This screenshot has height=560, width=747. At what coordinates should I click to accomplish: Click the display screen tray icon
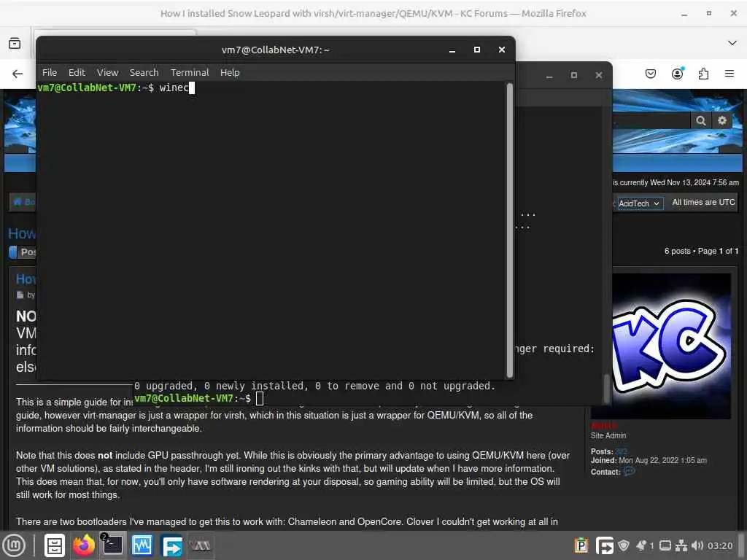(665, 545)
